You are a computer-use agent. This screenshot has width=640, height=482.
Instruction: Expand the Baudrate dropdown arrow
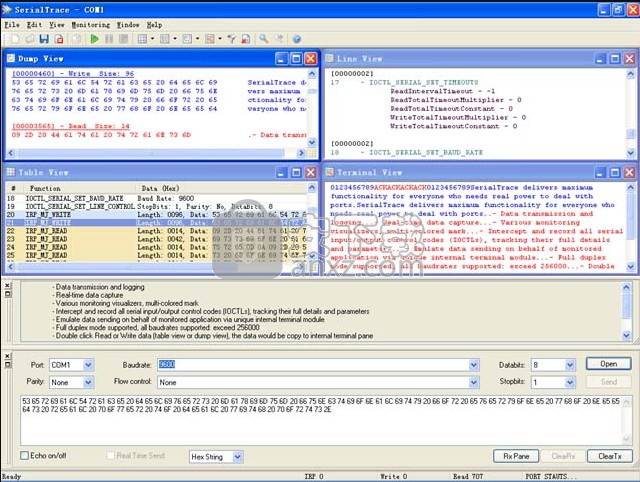(473, 365)
